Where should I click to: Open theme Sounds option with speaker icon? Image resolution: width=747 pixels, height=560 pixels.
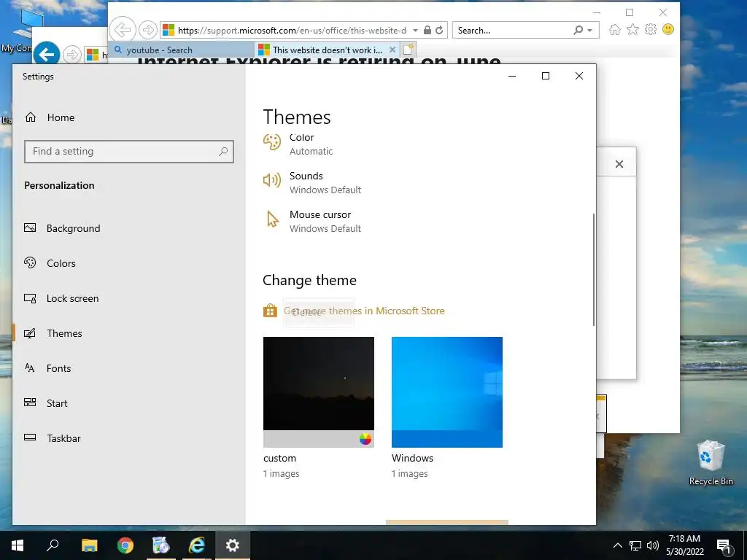[x=312, y=183]
